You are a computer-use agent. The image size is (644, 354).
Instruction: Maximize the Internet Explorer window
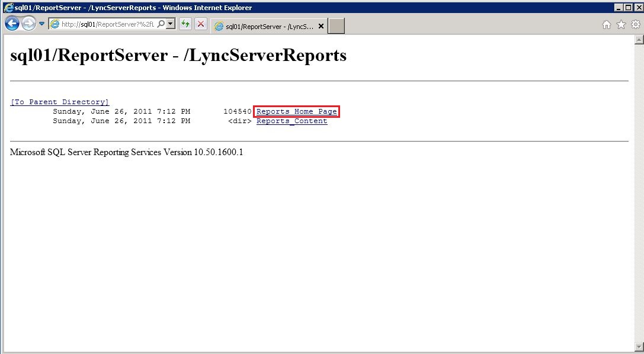(627, 7)
